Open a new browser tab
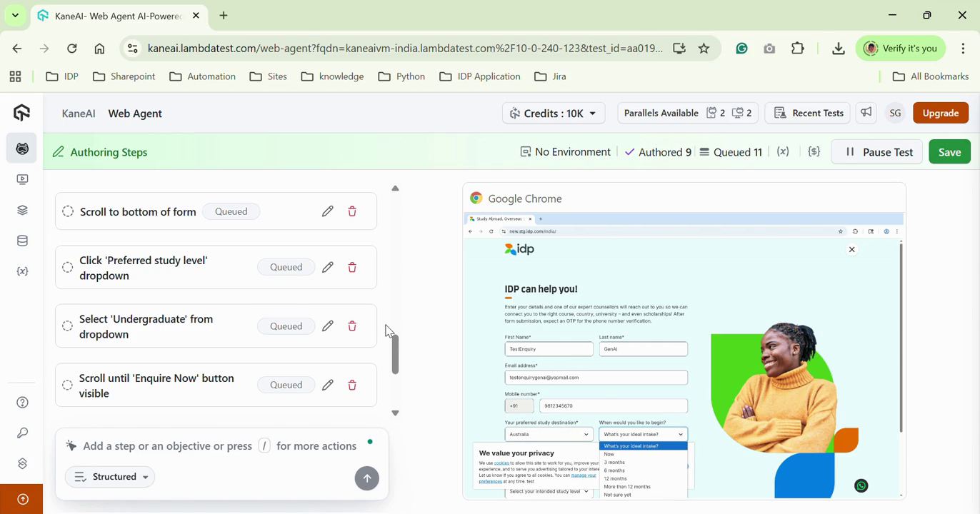The height and width of the screenshot is (514, 980). click(224, 16)
